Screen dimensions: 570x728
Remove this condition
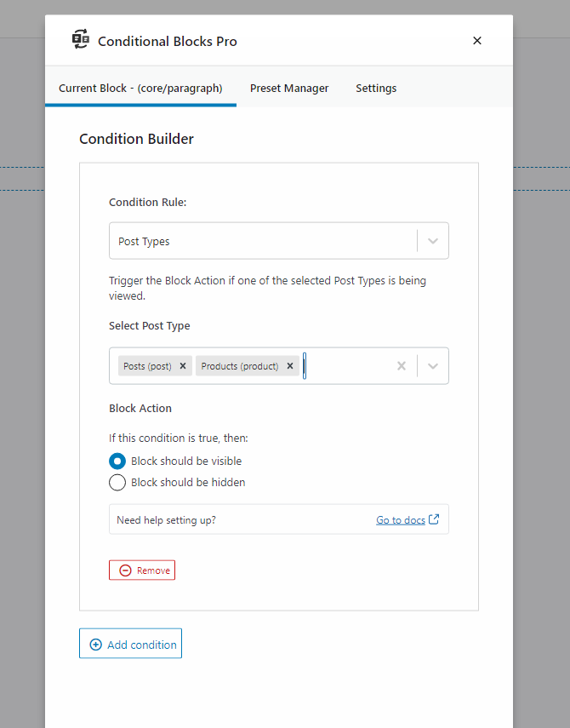coord(142,570)
